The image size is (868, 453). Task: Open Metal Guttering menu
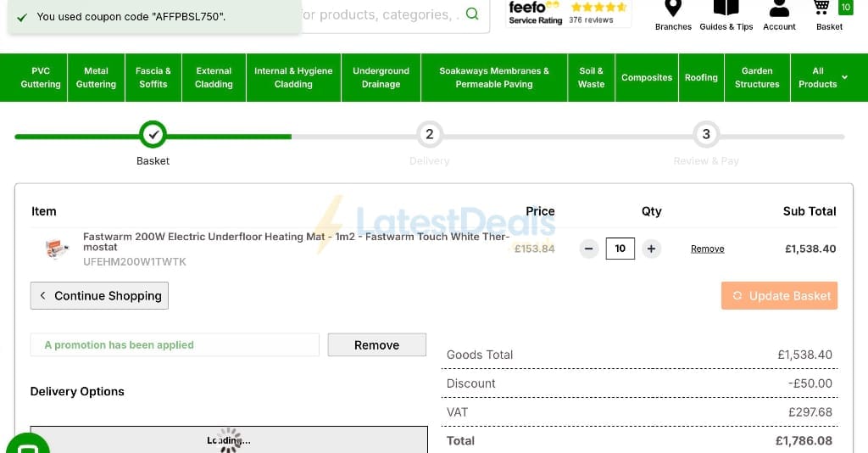click(x=96, y=77)
